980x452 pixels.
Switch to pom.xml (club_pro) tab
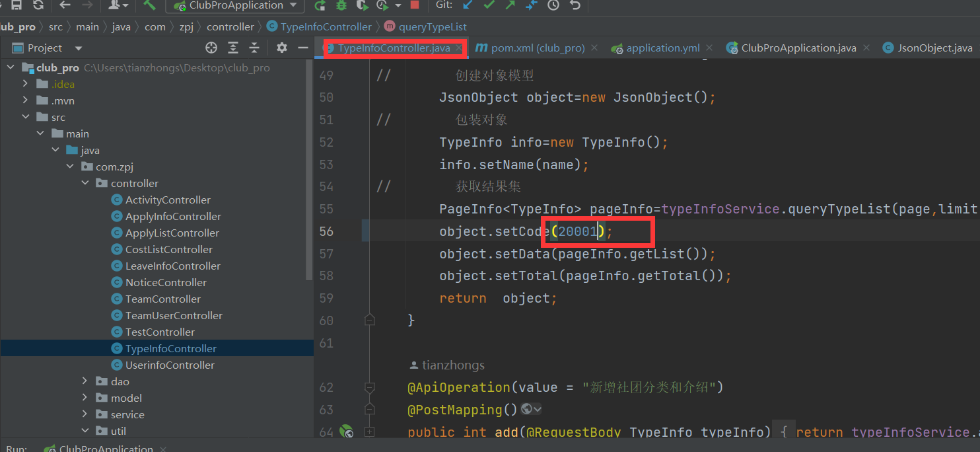pyautogui.click(x=538, y=48)
